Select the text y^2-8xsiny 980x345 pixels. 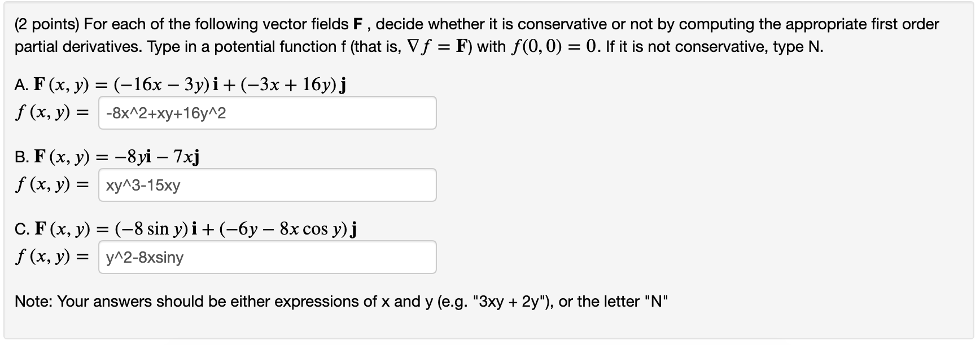(x=144, y=257)
